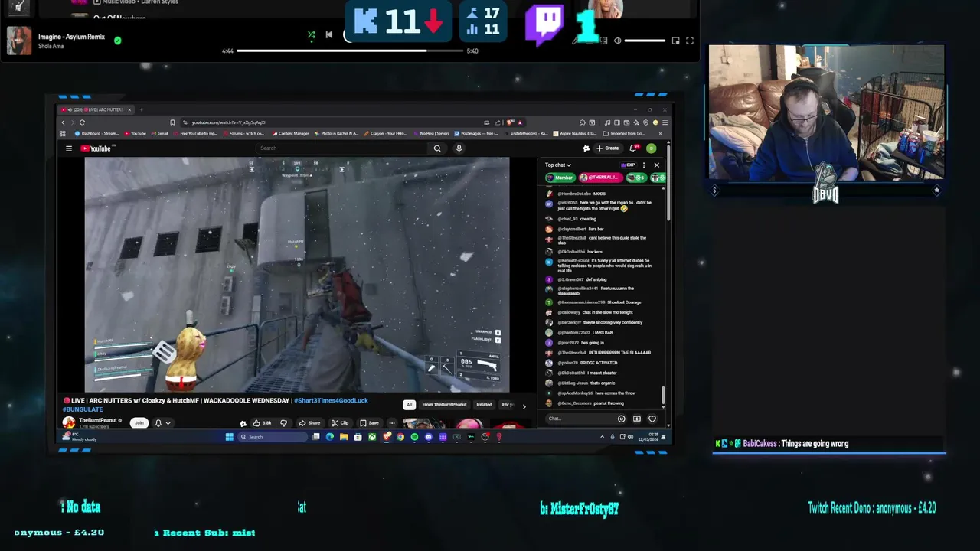Close the live chat panel

click(656, 165)
